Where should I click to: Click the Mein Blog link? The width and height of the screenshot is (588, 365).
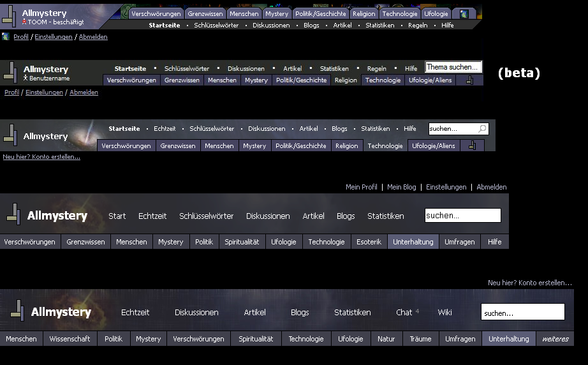coord(401,187)
